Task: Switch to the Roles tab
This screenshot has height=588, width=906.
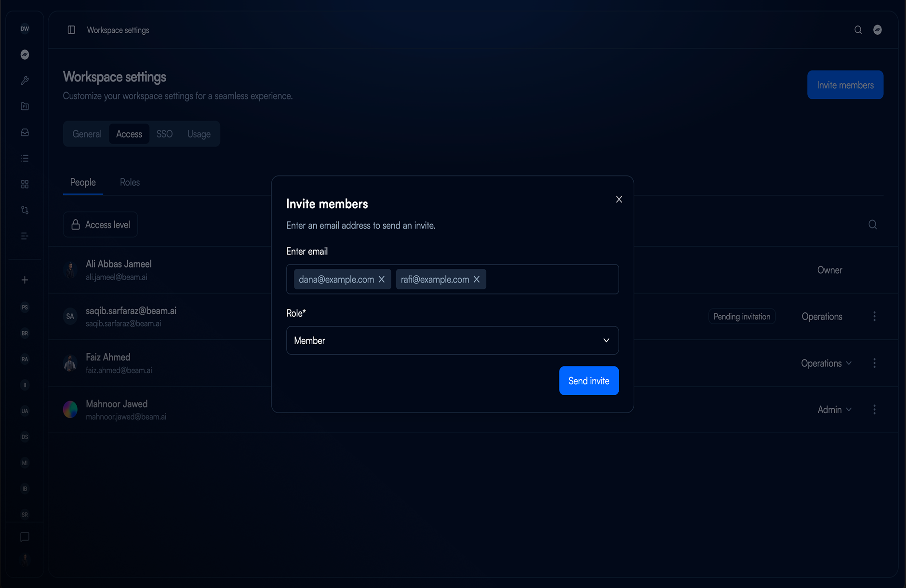Action: point(130,182)
